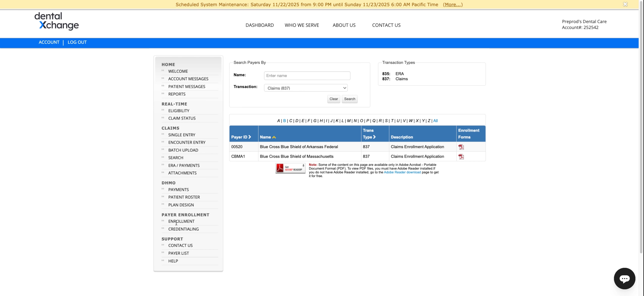Open Claim Status in sidebar
The width and height of the screenshot is (644, 296).
(x=182, y=118)
